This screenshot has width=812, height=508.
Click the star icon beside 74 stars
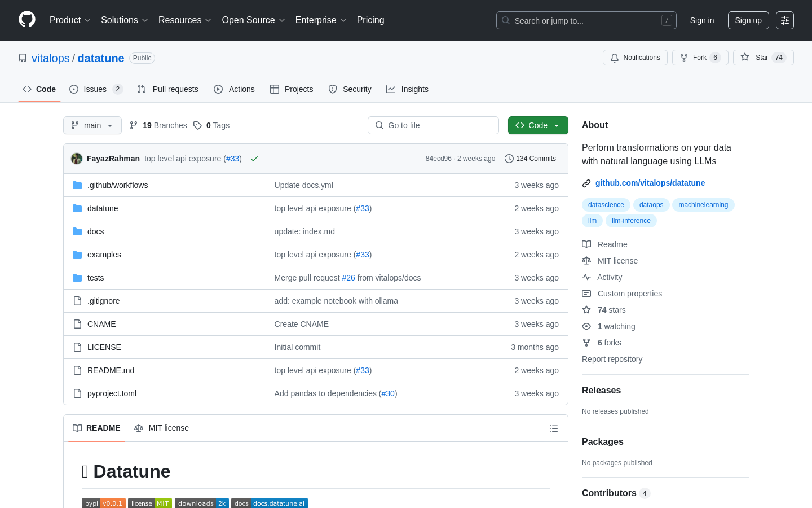click(x=586, y=310)
